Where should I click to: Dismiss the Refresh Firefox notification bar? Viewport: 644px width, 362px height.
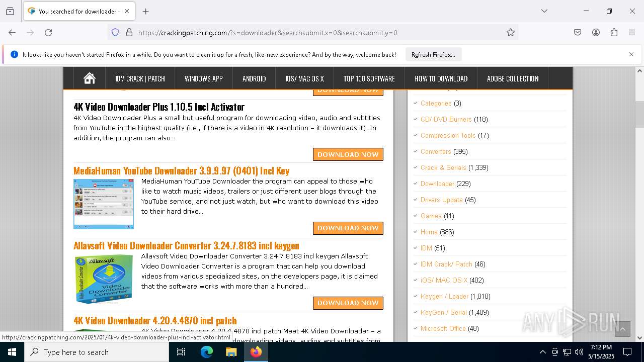(631, 54)
